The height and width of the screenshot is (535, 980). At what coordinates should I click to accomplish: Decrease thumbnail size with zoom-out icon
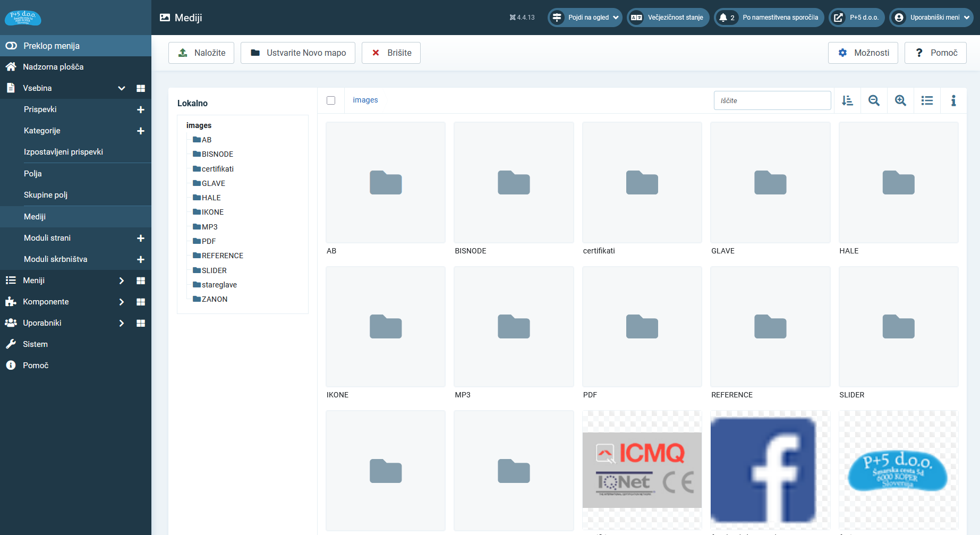click(874, 100)
